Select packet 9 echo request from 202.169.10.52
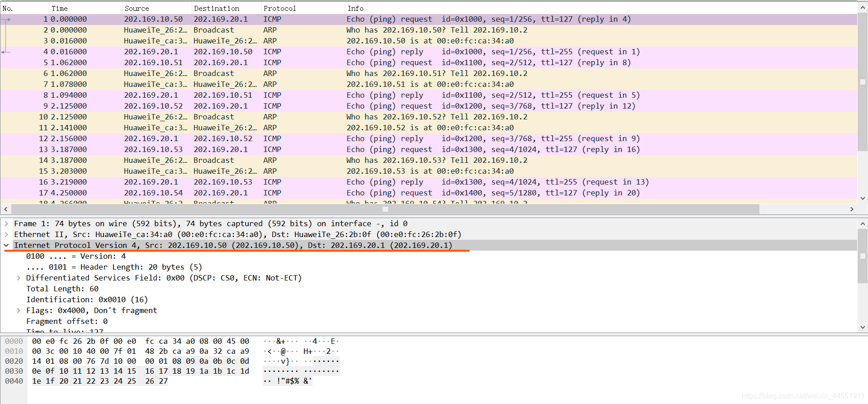 [429, 106]
